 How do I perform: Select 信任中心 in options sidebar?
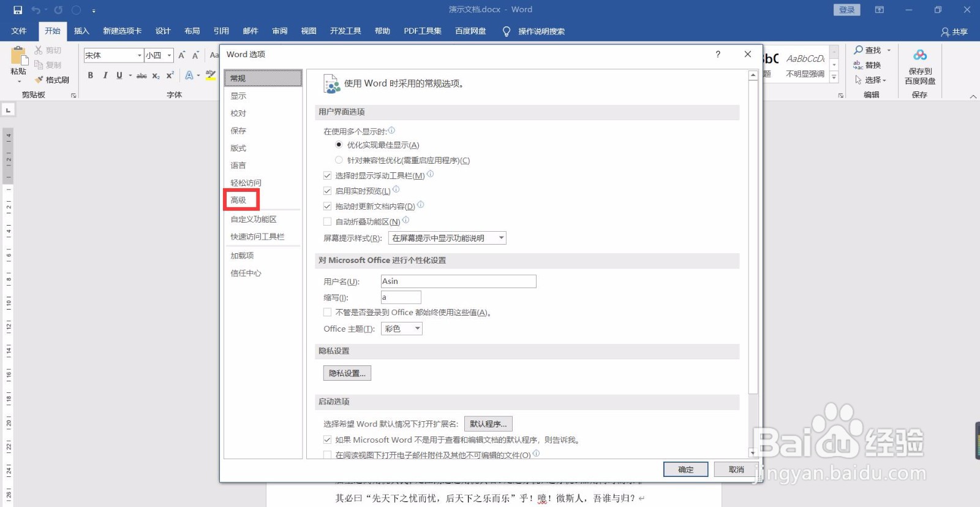pyautogui.click(x=246, y=273)
